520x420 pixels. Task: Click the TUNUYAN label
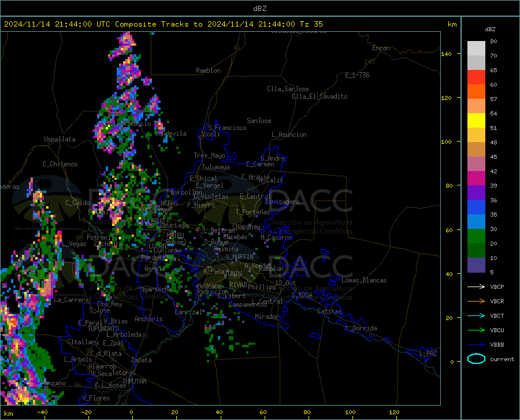coord(134,381)
